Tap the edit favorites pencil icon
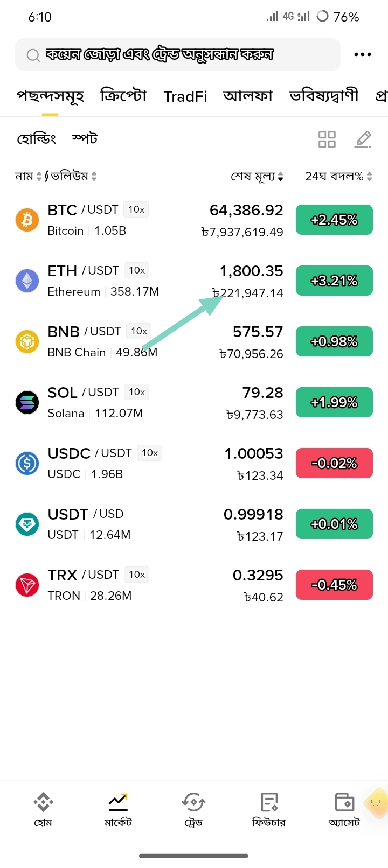 pos(363,139)
